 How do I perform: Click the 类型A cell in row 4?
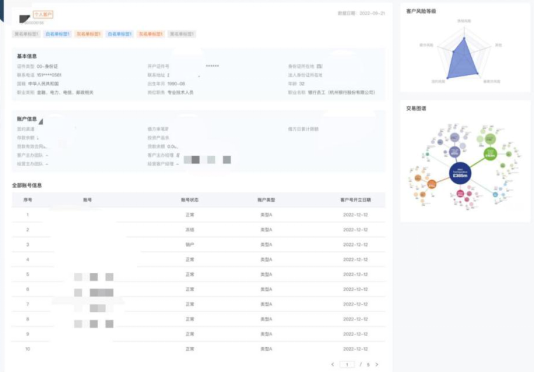266,260
